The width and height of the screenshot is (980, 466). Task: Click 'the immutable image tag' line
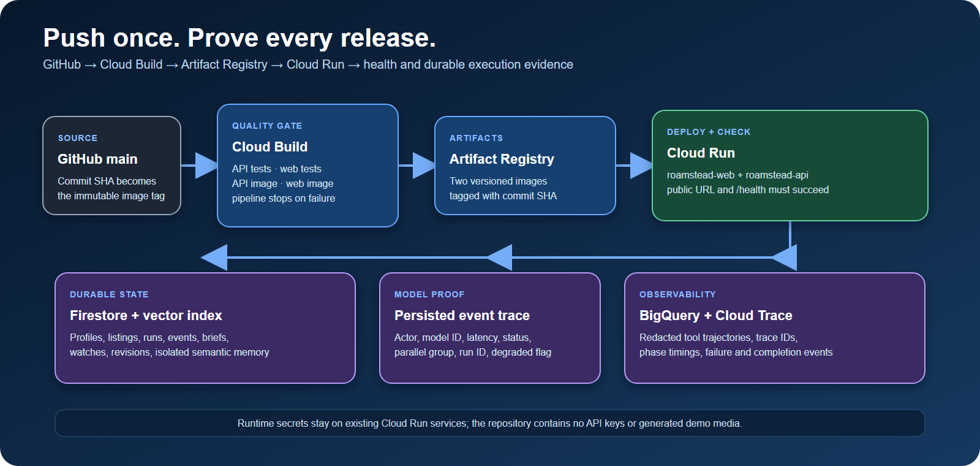[111, 196]
